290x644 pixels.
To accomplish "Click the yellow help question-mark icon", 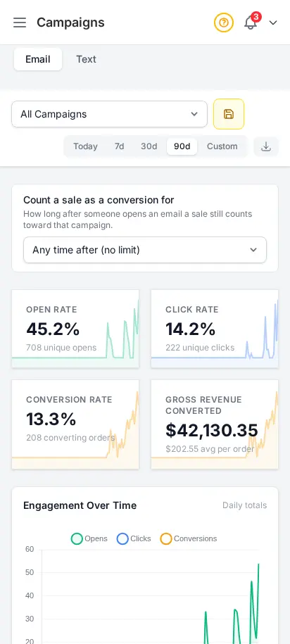I will 223,23.
